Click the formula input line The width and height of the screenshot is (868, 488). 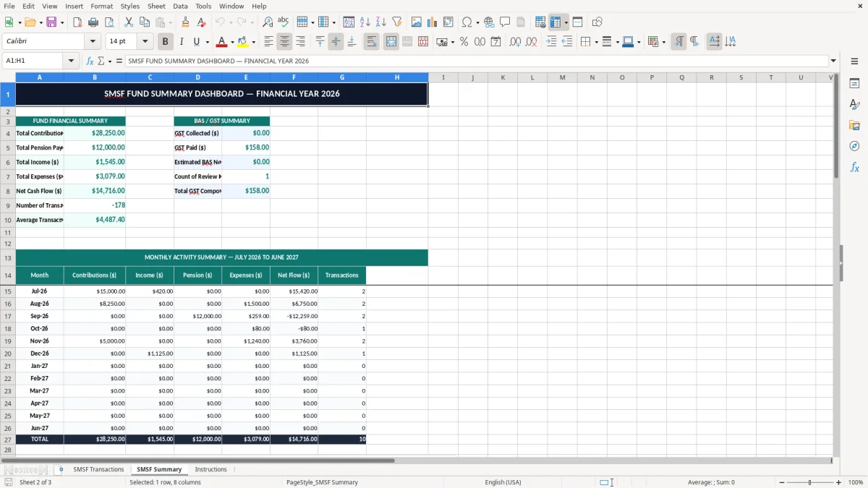[x=477, y=61]
